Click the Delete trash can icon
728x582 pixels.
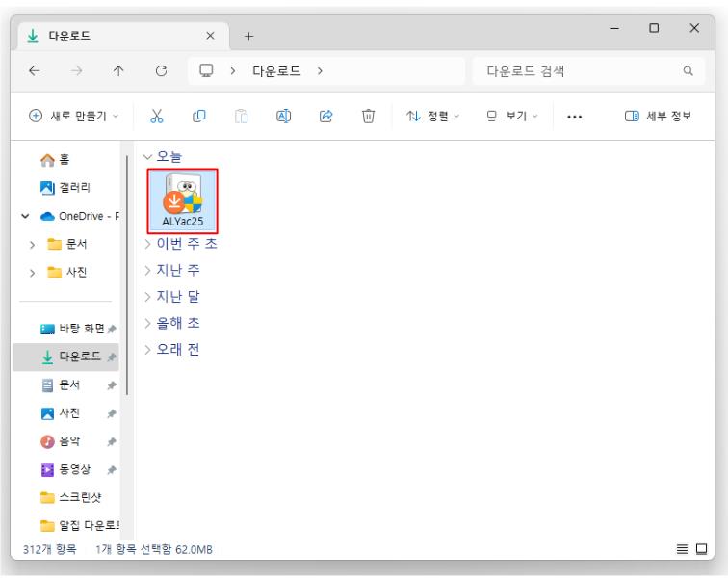pos(368,116)
